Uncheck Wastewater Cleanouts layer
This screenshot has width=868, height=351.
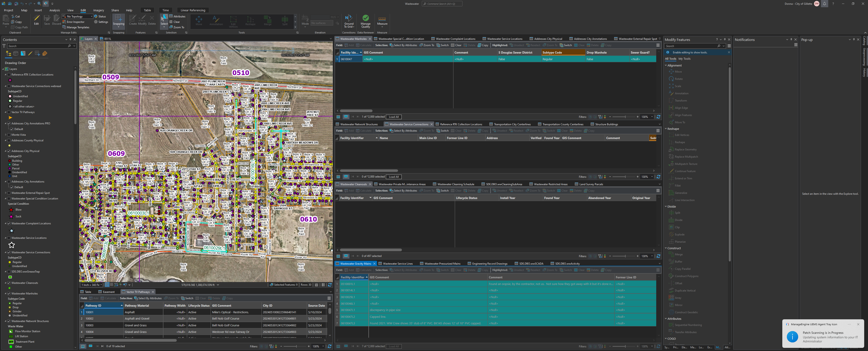point(9,283)
